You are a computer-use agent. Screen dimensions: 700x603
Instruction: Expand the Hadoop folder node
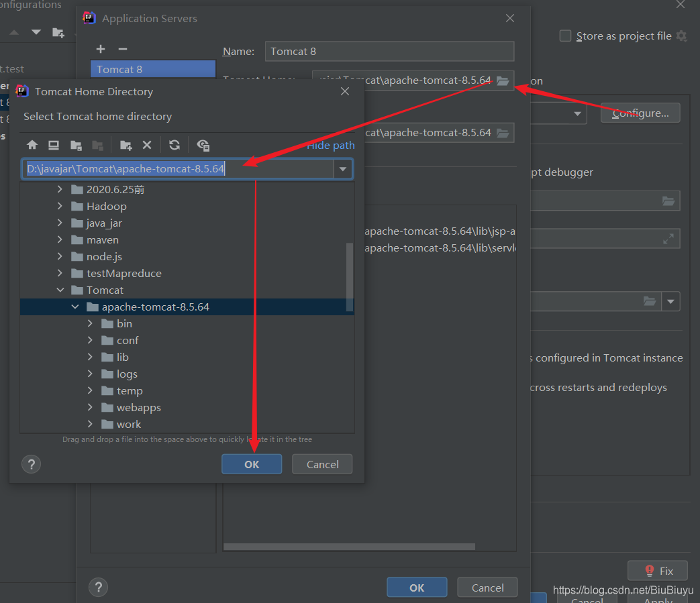tap(60, 206)
